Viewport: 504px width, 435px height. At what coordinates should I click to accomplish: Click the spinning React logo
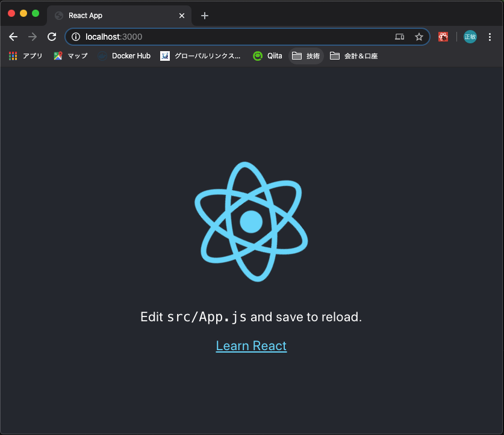point(251,221)
